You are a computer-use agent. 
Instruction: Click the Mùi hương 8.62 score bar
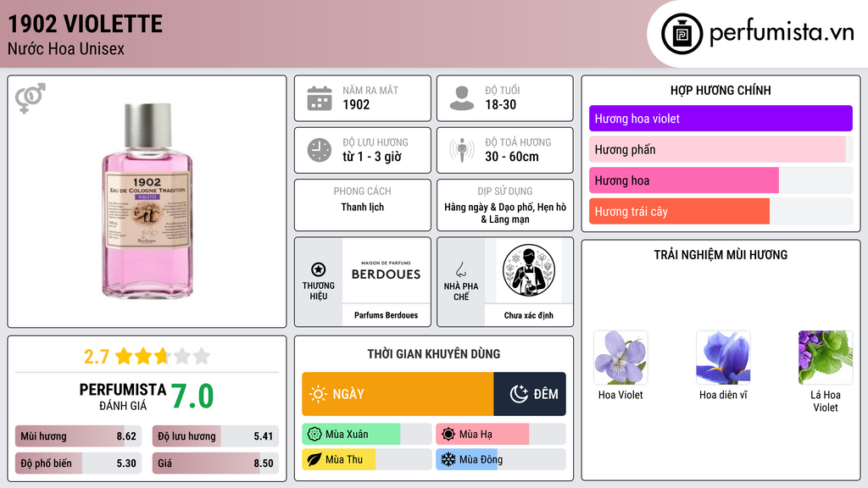point(79,436)
